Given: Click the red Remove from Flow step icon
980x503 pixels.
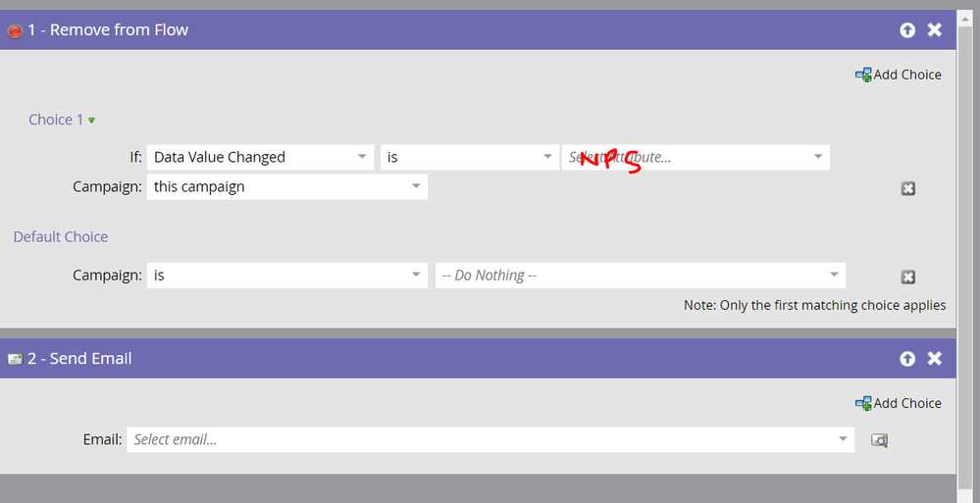Looking at the screenshot, I should click(x=15, y=30).
